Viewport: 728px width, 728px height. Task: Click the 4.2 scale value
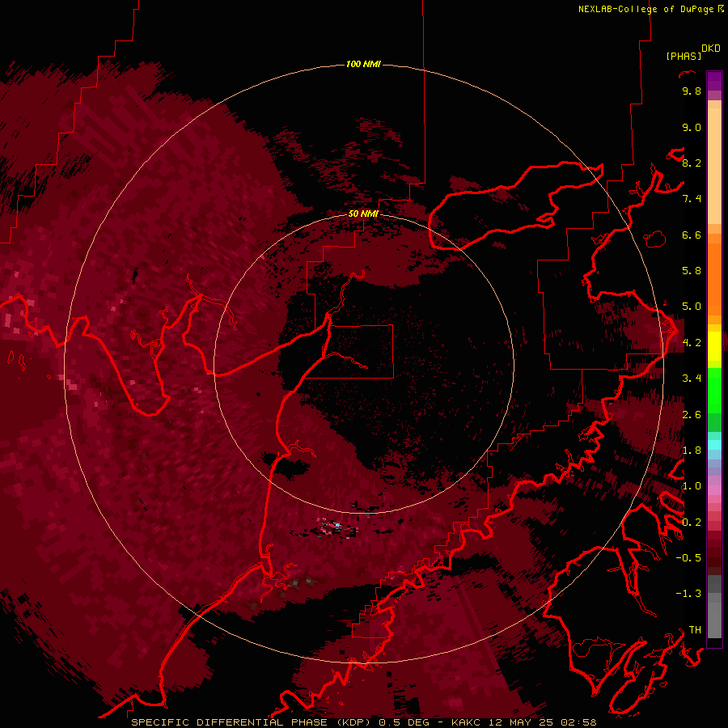(x=692, y=343)
